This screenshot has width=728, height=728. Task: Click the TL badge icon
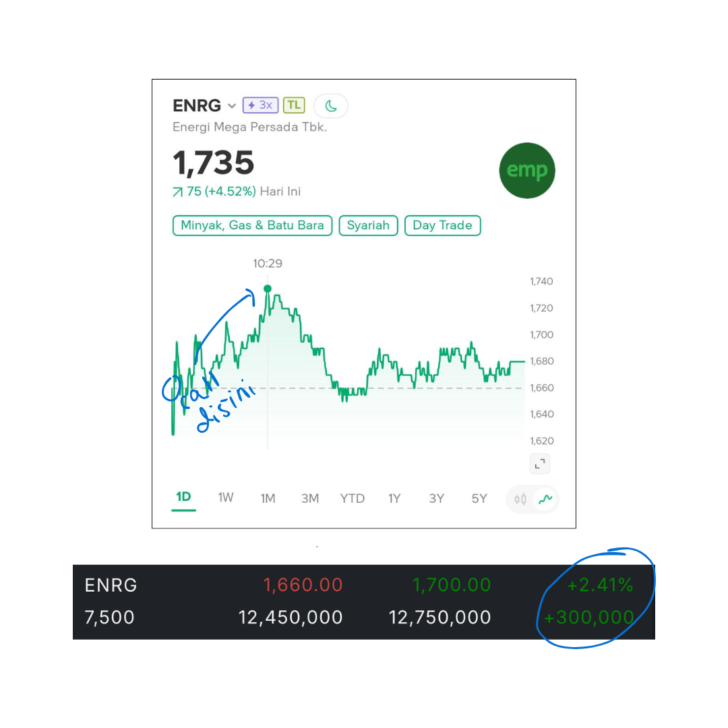[294, 105]
